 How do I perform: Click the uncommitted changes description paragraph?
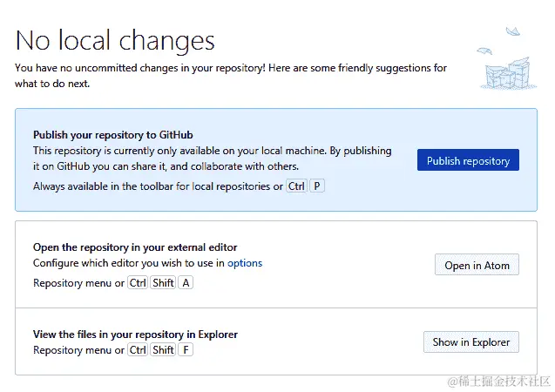click(x=230, y=76)
